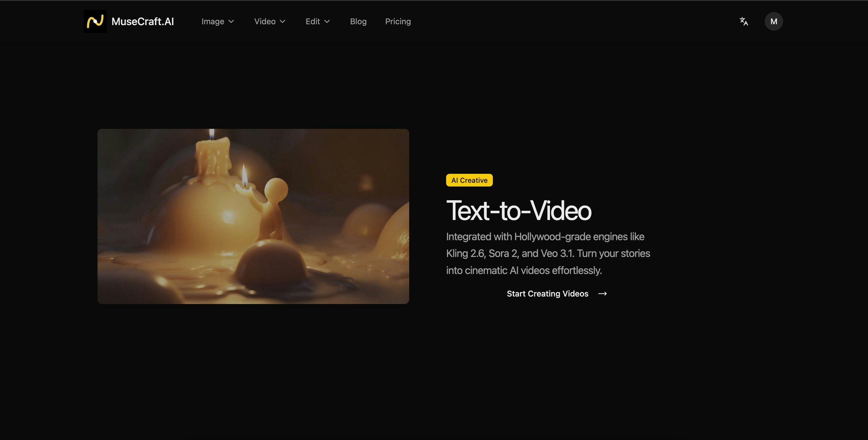Click the chevron beside Video
868x440 pixels.
coord(283,22)
